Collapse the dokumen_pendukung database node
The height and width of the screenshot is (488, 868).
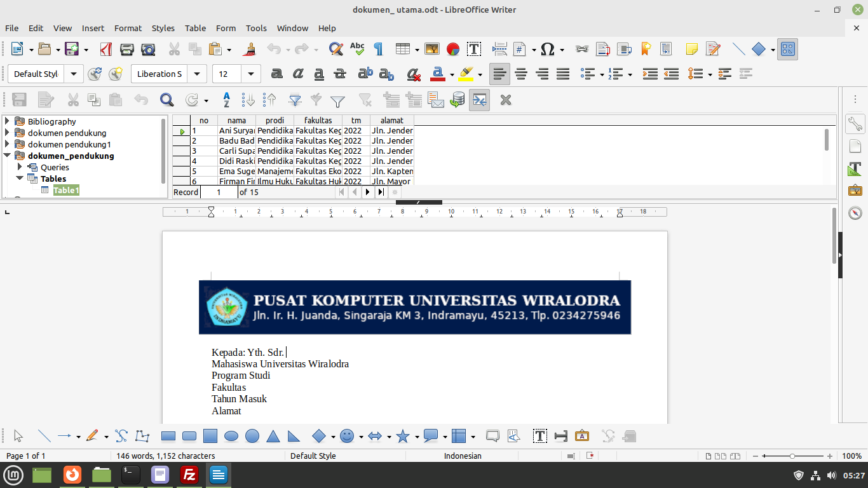(7, 156)
